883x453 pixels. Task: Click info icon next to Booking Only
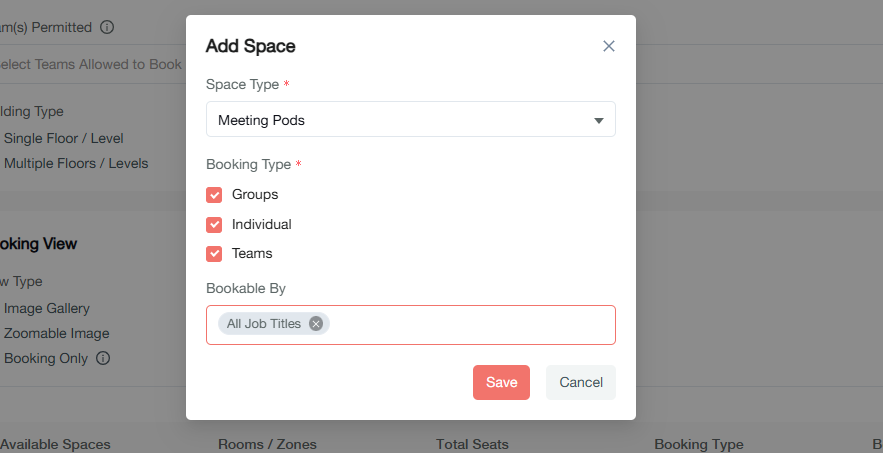coord(103,358)
